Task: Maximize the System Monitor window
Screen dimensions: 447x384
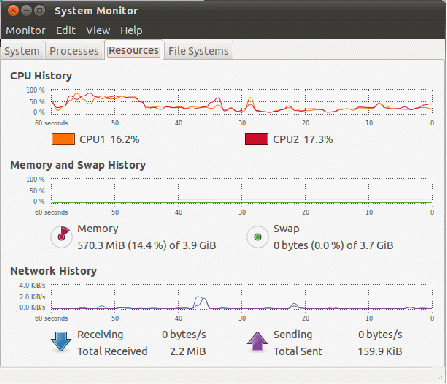Action: point(40,11)
